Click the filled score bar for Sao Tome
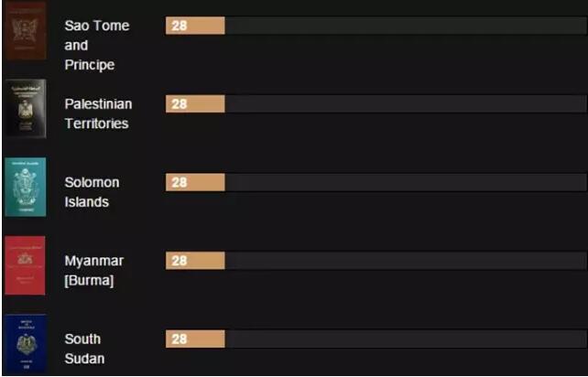Viewport: 588px width, 377px height. (195, 26)
